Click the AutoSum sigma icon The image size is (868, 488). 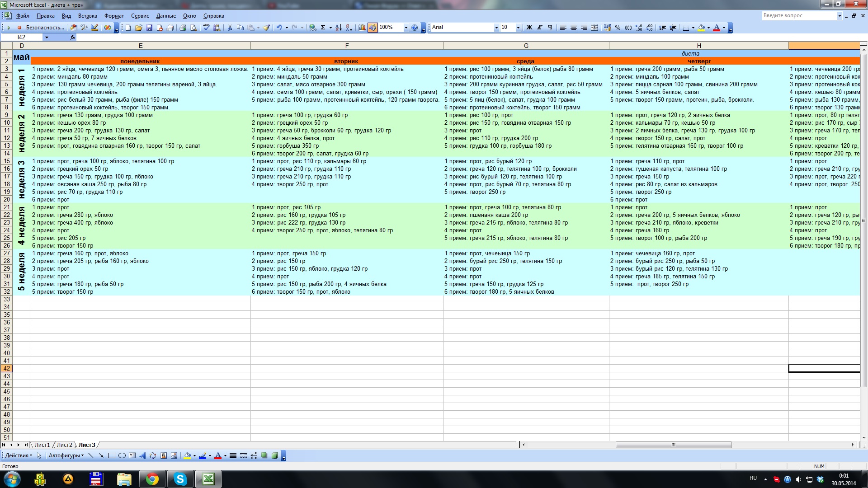(x=323, y=28)
